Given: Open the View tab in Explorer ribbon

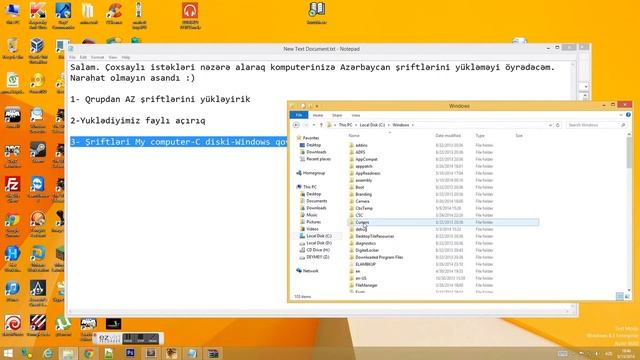Looking at the screenshot, I should pyautogui.click(x=356, y=116).
